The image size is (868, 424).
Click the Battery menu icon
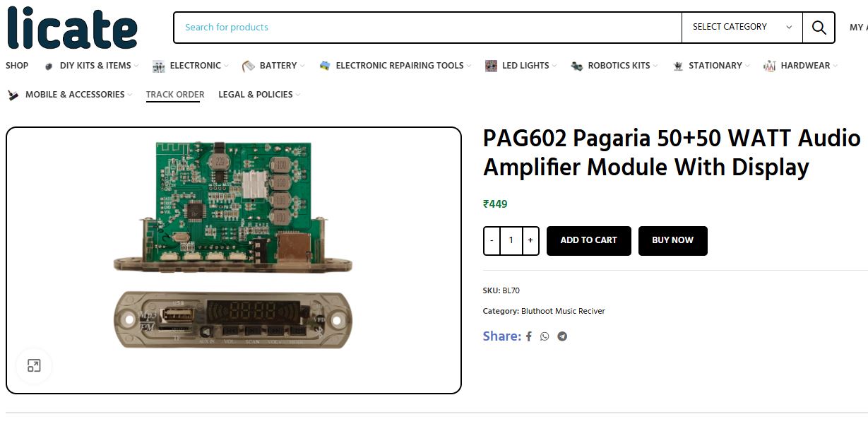[x=248, y=66]
